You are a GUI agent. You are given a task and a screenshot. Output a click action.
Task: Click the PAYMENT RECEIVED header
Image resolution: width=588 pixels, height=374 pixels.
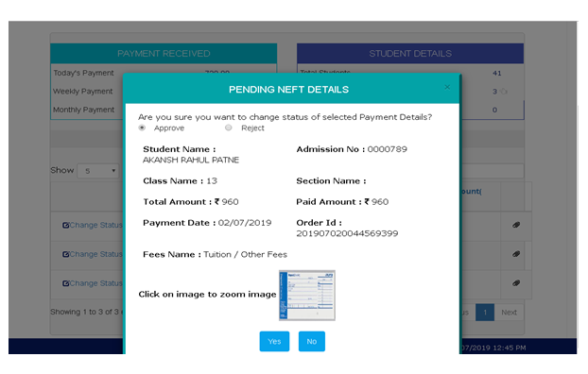tap(164, 53)
